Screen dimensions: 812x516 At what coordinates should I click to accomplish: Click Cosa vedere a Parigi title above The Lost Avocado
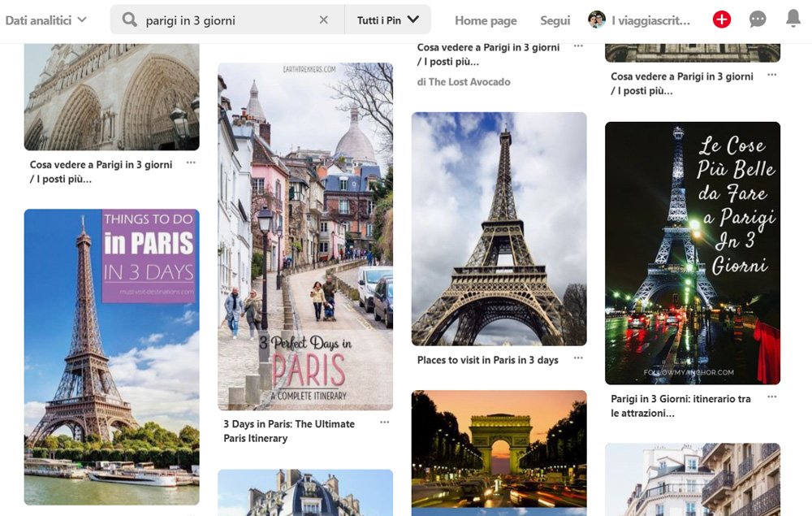coord(488,54)
